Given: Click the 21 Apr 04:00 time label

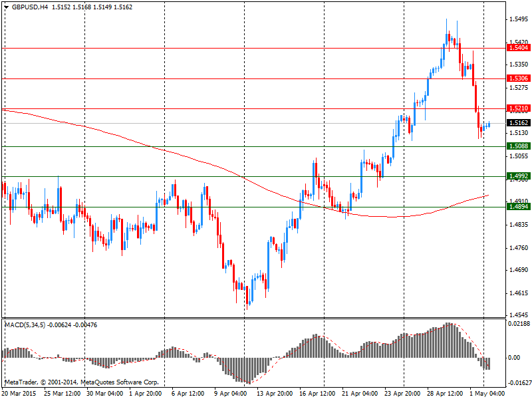Looking at the screenshot, I should point(360,394).
